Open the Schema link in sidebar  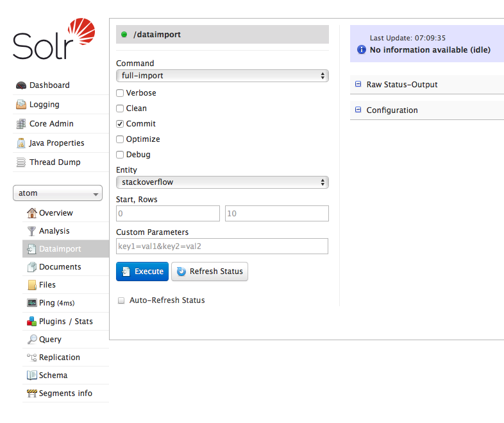point(53,376)
